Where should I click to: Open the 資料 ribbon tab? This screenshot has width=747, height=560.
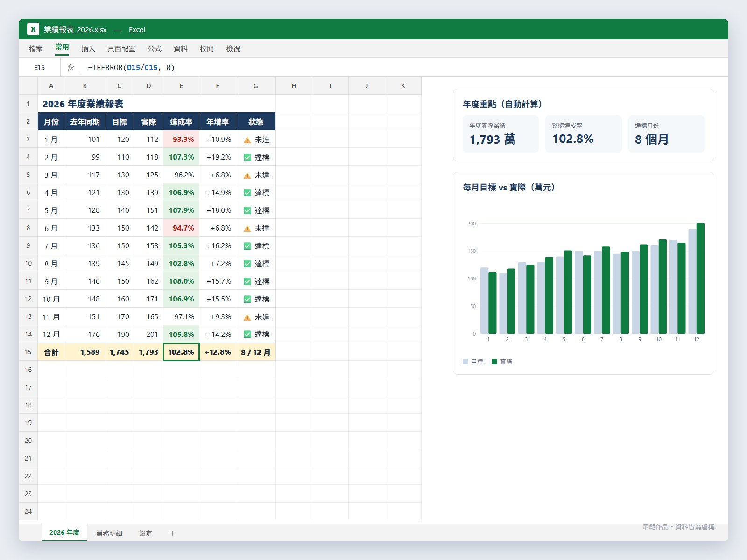pos(181,49)
